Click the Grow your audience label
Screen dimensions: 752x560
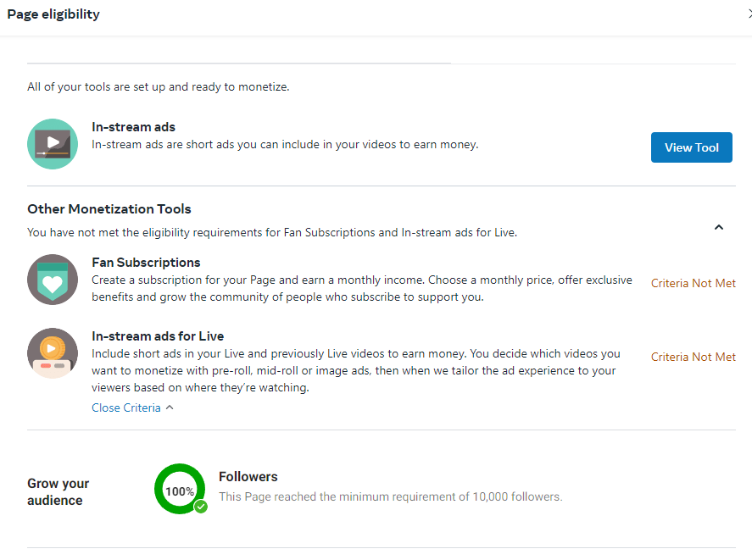pos(58,491)
